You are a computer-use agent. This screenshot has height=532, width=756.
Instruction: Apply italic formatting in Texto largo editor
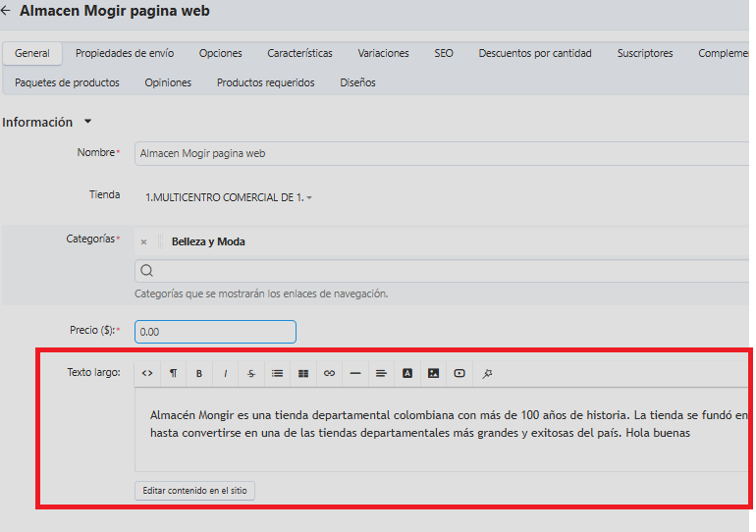[x=225, y=373]
